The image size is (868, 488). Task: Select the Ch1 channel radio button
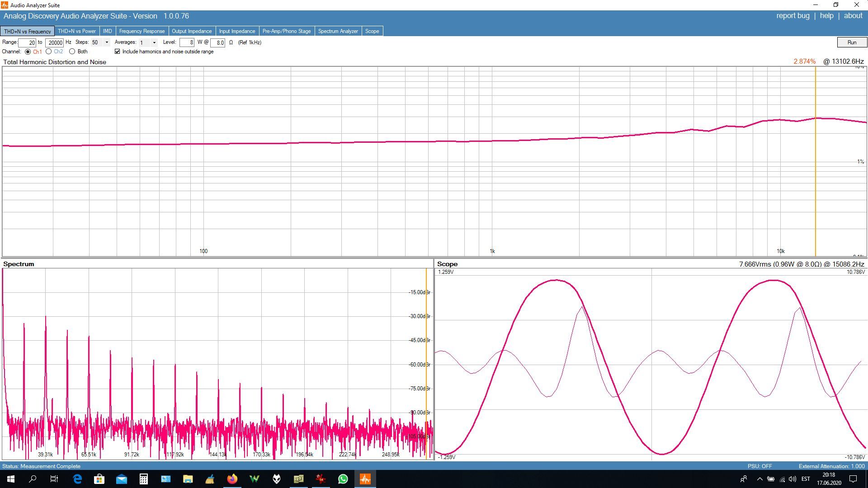tap(28, 52)
